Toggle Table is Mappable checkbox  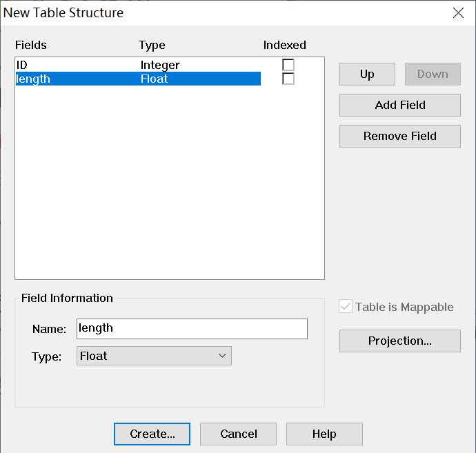tap(346, 307)
